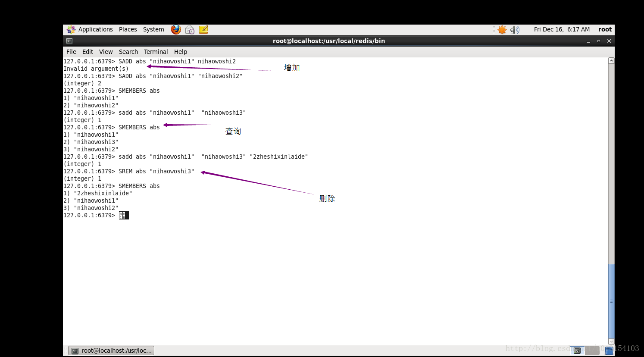This screenshot has height=357, width=644.
Task: Open the Places menu
Action: pos(128,29)
